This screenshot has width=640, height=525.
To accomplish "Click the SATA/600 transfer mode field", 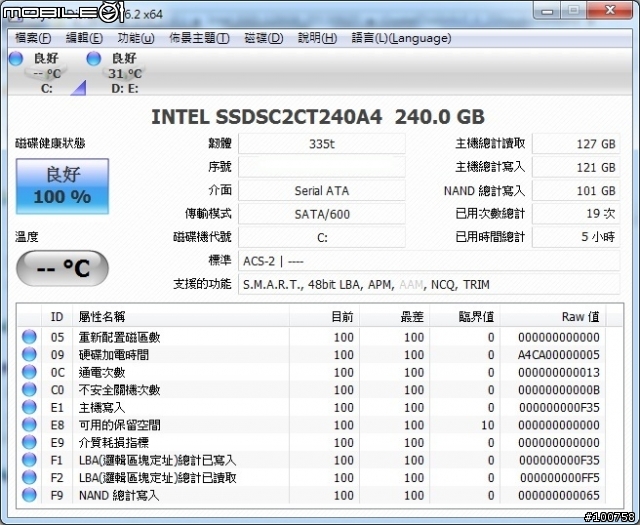I will point(322,214).
